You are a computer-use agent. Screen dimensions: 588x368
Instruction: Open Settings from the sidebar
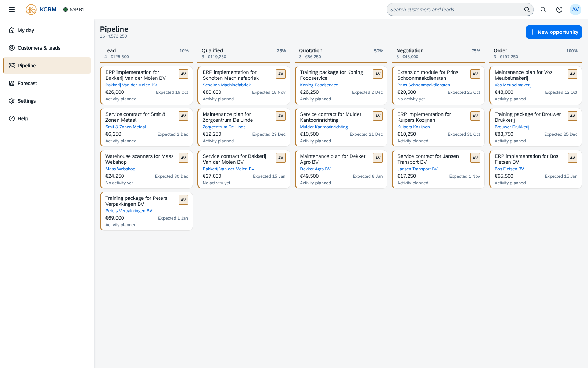[x=47, y=101]
